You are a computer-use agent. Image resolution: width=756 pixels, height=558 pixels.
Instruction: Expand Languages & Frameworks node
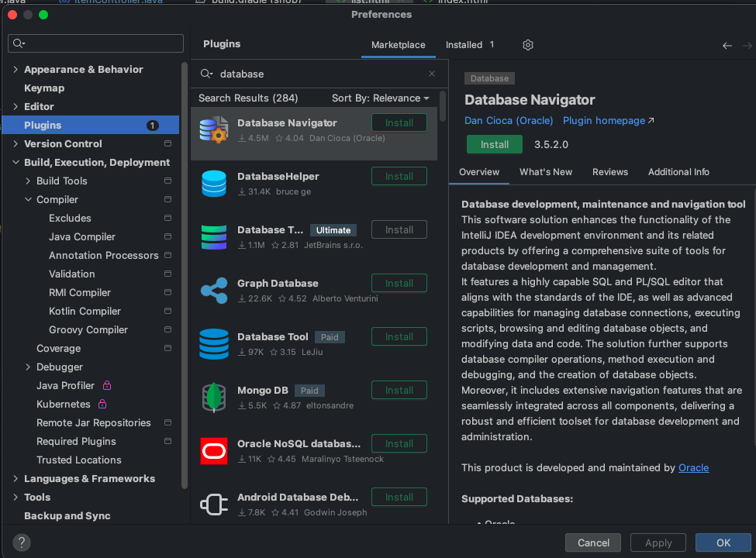tap(16, 478)
